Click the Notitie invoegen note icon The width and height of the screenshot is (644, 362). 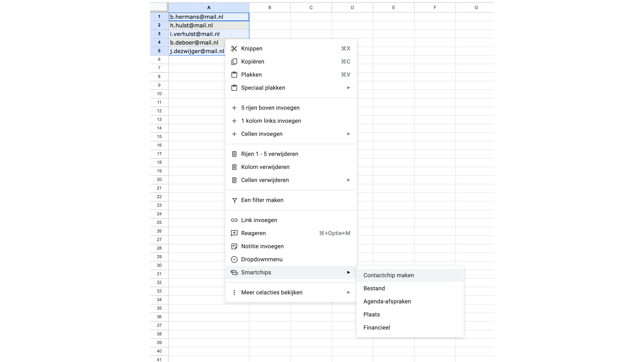coord(234,246)
